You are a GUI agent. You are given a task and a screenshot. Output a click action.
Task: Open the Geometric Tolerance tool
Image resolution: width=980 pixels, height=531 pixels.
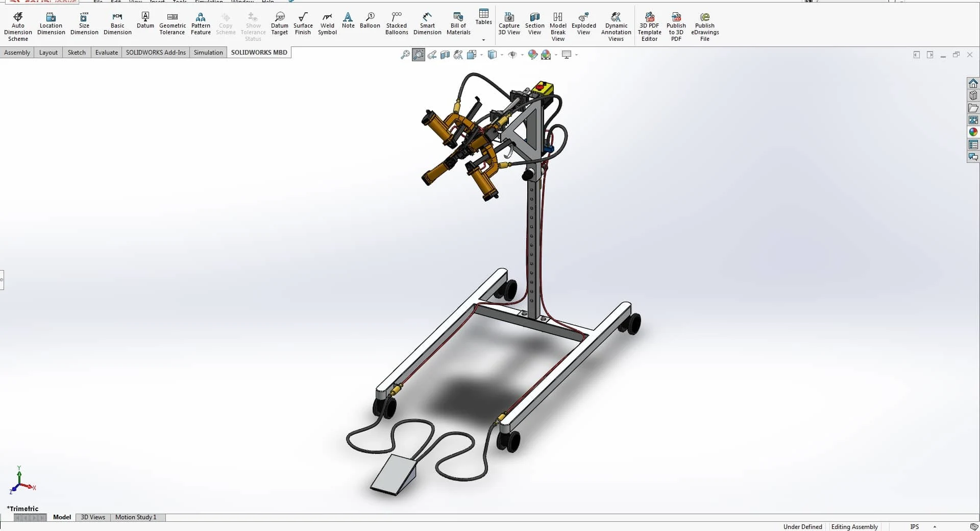173,23
